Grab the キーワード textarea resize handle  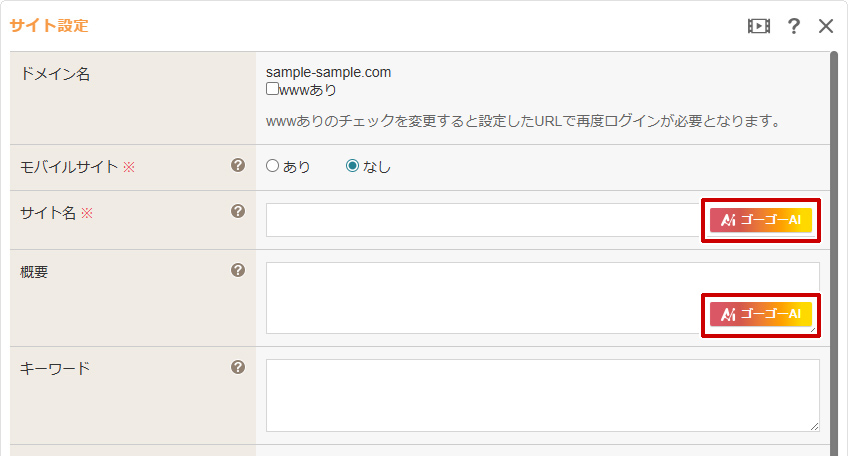[814, 426]
